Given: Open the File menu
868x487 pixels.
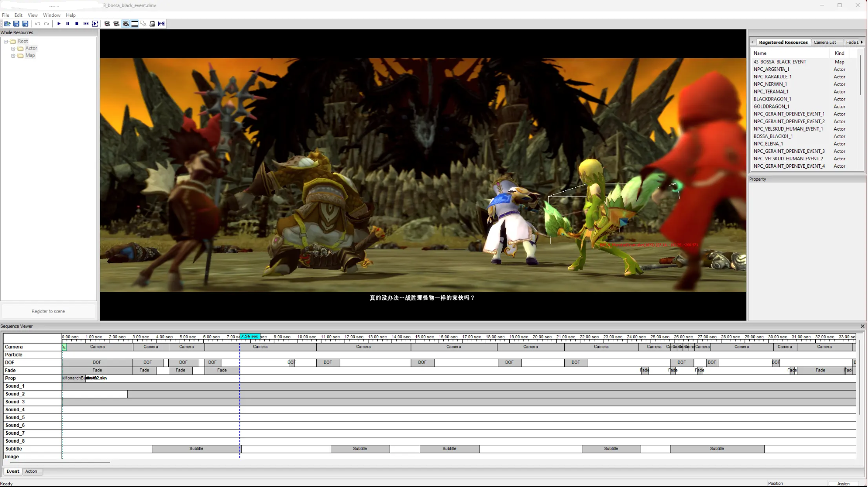Looking at the screenshot, I should (x=5, y=15).
